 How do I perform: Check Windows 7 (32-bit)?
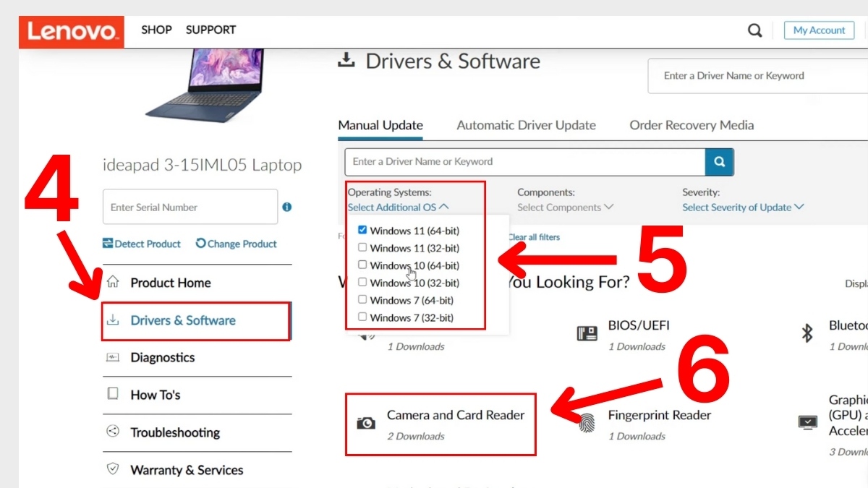pyautogui.click(x=362, y=317)
